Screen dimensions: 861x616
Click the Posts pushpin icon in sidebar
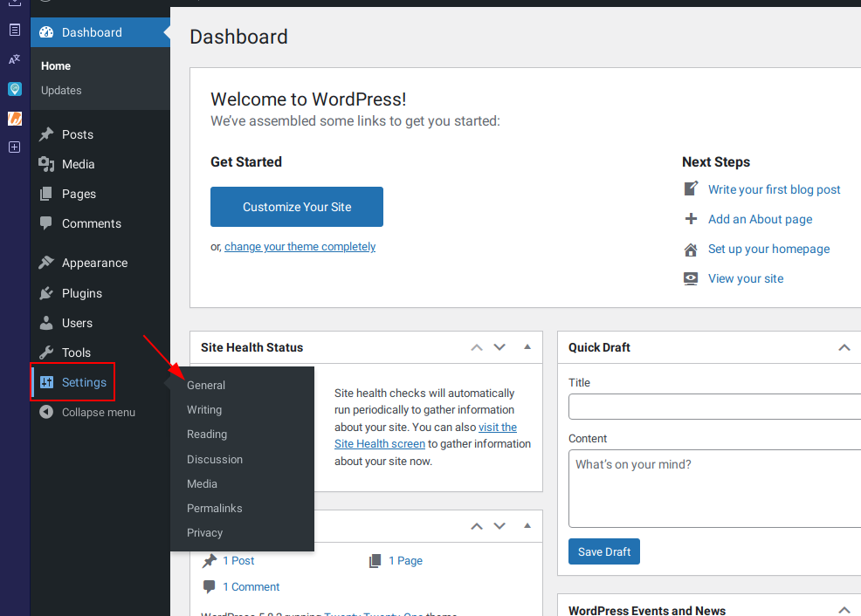[46, 134]
